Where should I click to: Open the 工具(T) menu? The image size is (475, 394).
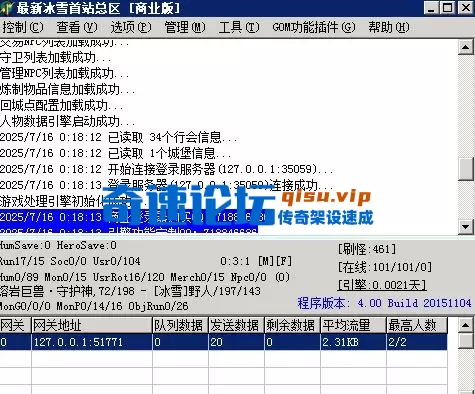239,27
